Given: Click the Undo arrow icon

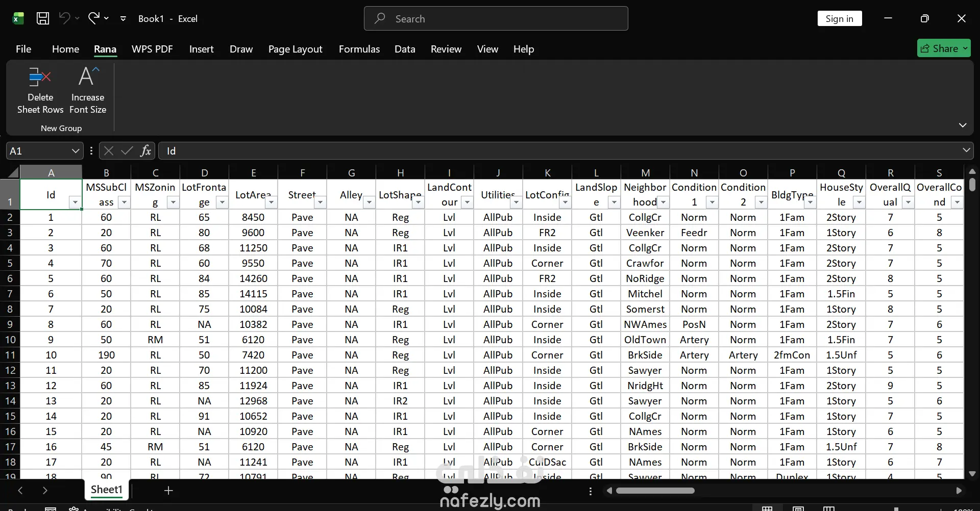Looking at the screenshot, I should tap(64, 18).
